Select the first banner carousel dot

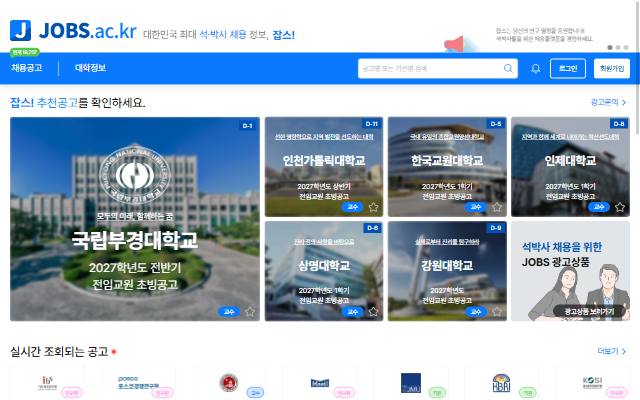(610, 47)
